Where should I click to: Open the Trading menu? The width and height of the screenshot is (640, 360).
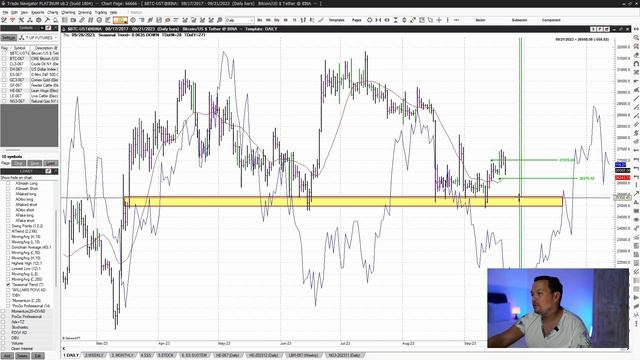(100, 12)
